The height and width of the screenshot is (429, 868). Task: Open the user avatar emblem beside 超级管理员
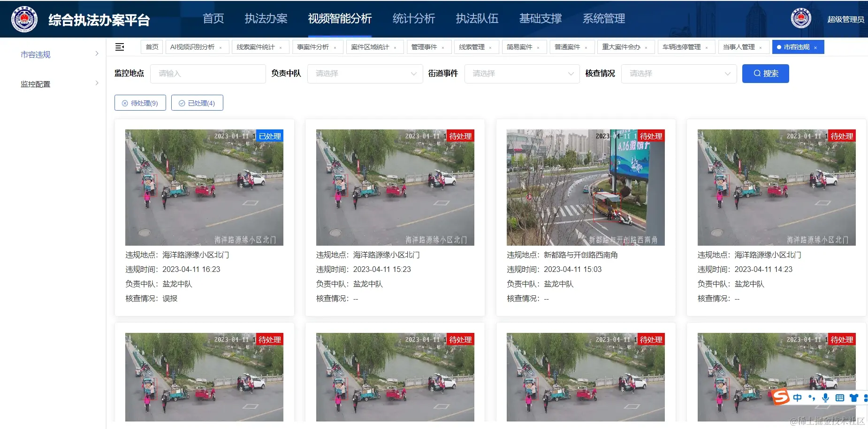tap(801, 19)
